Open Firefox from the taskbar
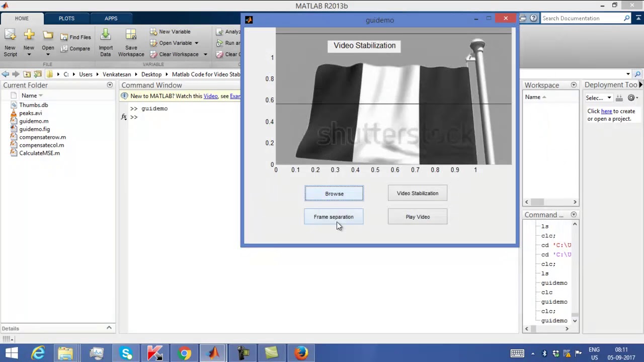This screenshot has height=362, width=644. coord(301,353)
